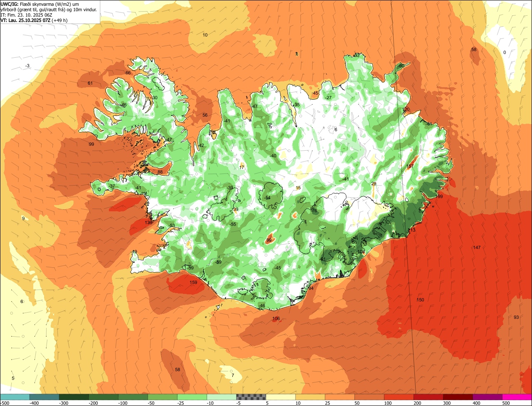532x406 pixels.
Task: Pick the green legend swatch labeled -100
Action: pyautogui.click(x=133, y=397)
